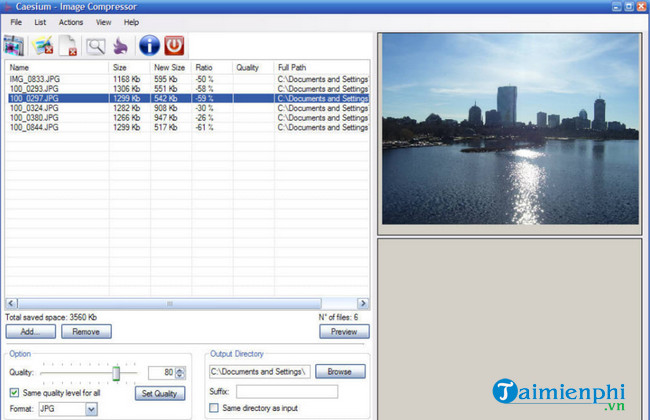Click the clear list page icon

(68, 46)
